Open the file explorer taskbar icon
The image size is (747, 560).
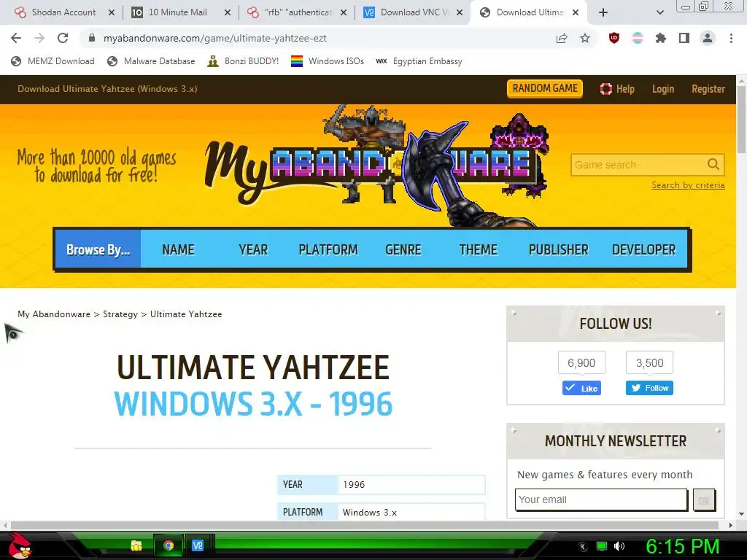tap(136, 545)
